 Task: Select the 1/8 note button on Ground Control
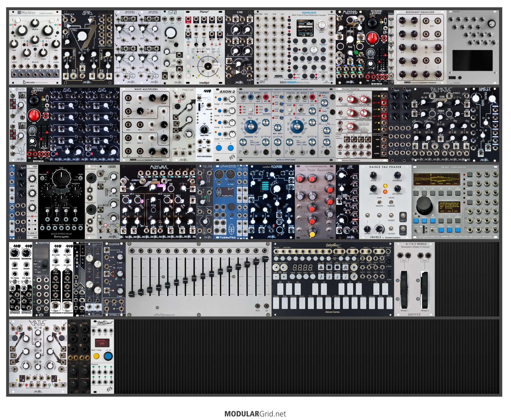337,276
